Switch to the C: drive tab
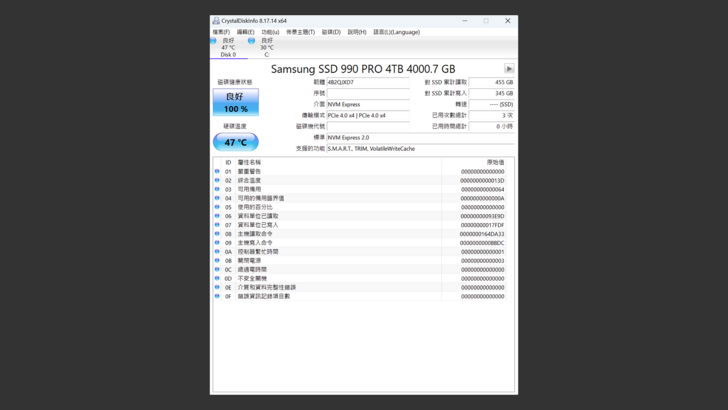 266,47
